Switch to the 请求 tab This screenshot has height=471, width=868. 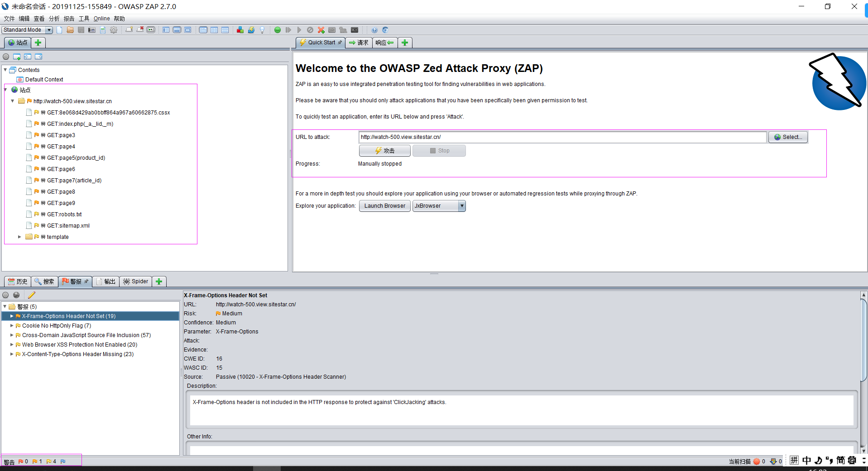click(x=359, y=43)
